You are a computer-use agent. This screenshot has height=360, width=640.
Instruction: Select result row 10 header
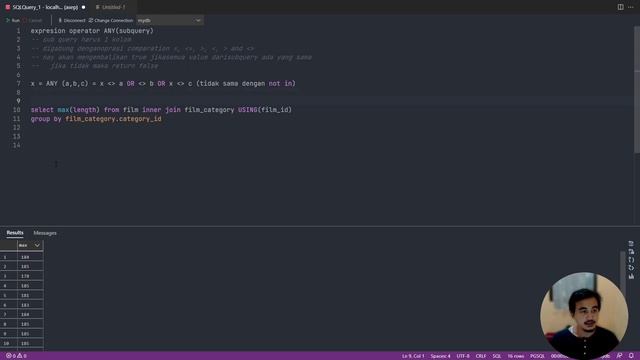[x=8, y=343]
